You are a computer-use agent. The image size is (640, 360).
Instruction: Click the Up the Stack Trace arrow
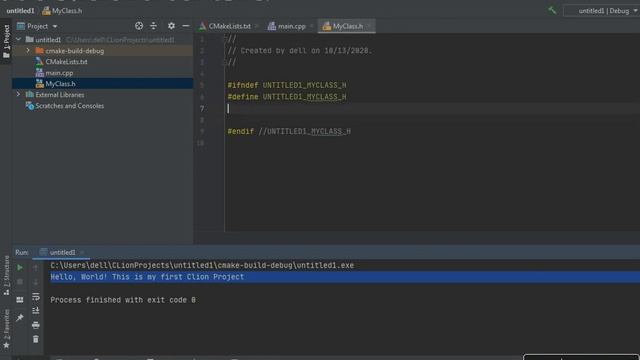(36, 268)
